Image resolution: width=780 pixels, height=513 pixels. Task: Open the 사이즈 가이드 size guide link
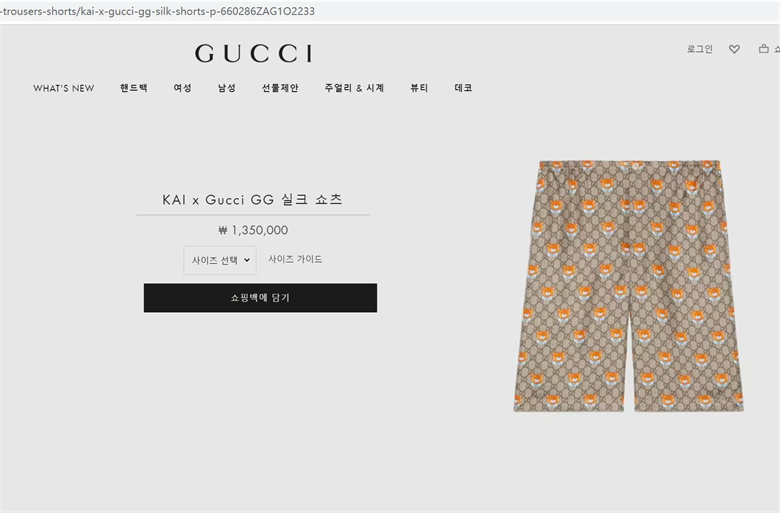pyautogui.click(x=295, y=259)
